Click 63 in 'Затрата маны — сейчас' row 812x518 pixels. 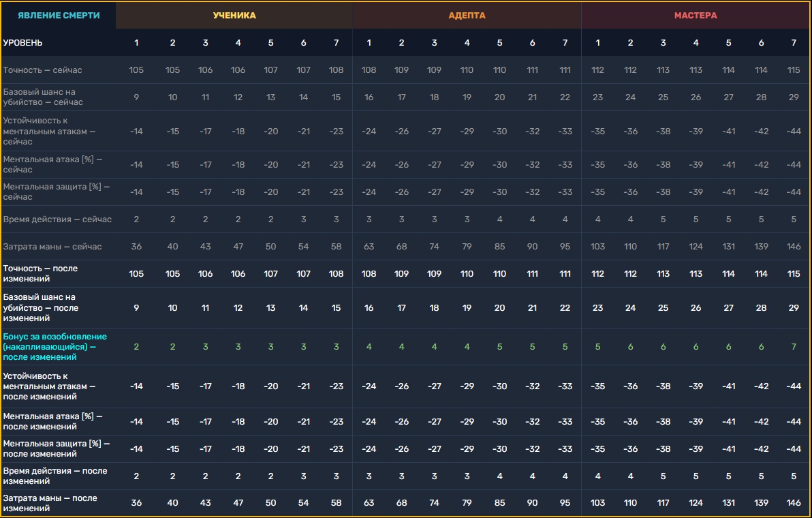point(369,247)
